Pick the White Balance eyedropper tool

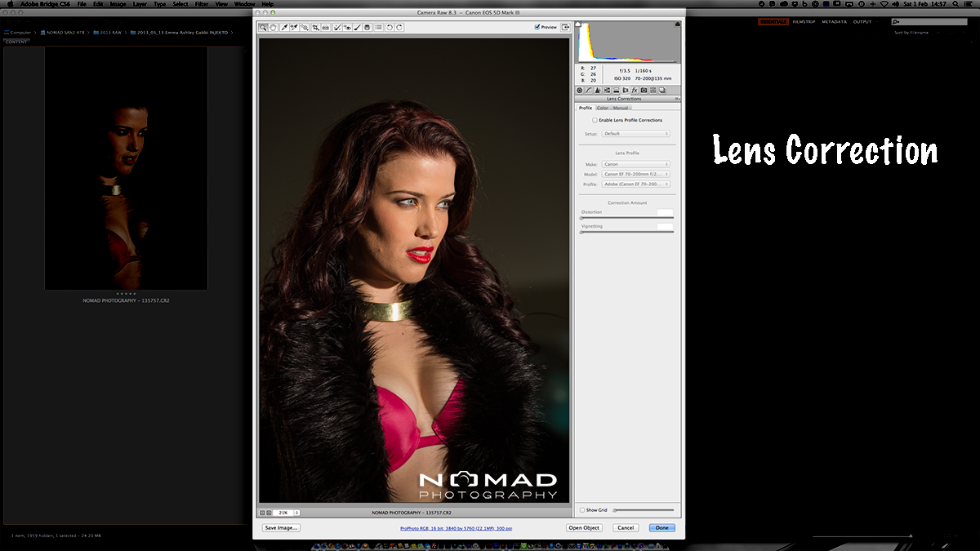tap(284, 28)
